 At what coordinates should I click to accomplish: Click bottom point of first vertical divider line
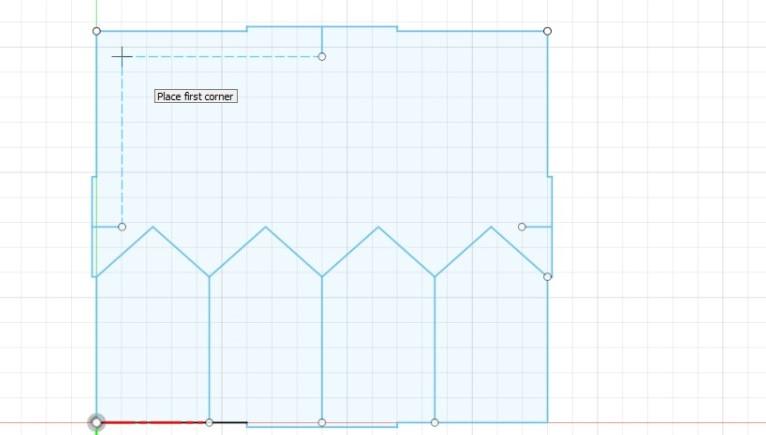(x=209, y=422)
